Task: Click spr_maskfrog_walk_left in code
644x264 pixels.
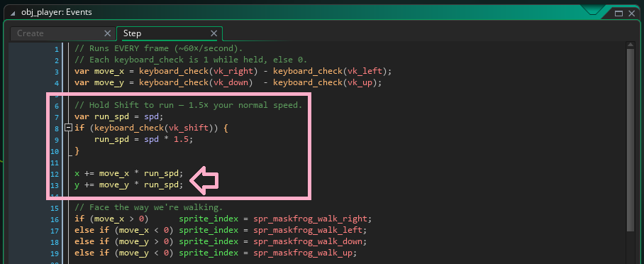Action: (308, 230)
